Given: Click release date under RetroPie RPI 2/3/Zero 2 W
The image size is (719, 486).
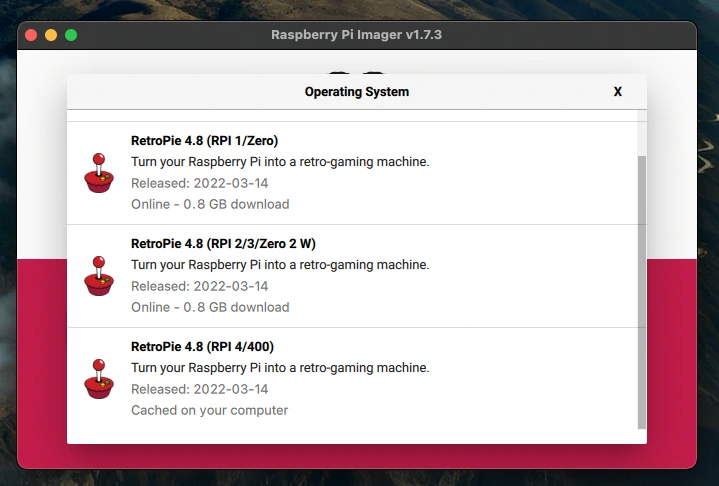Looking at the screenshot, I should [x=199, y=286].
